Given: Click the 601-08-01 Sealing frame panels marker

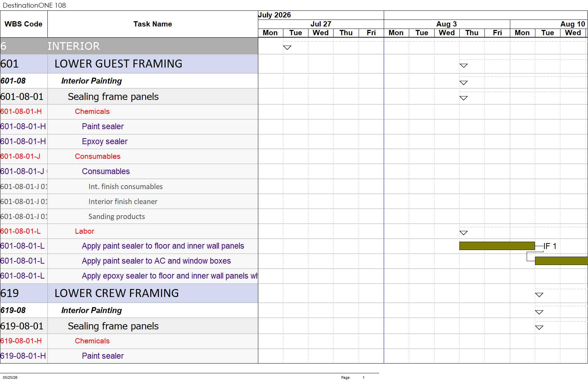Looking at the screenshot, I should (x=463, y=98).
